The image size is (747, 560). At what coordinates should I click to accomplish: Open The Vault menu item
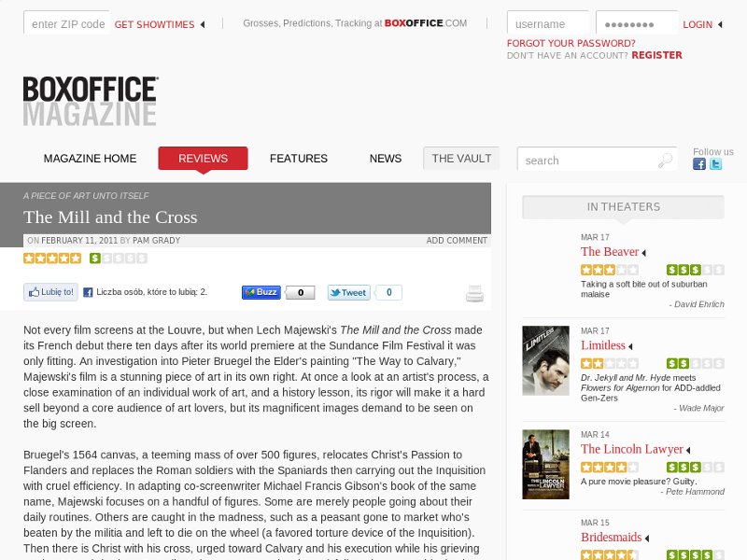point(461,159)
